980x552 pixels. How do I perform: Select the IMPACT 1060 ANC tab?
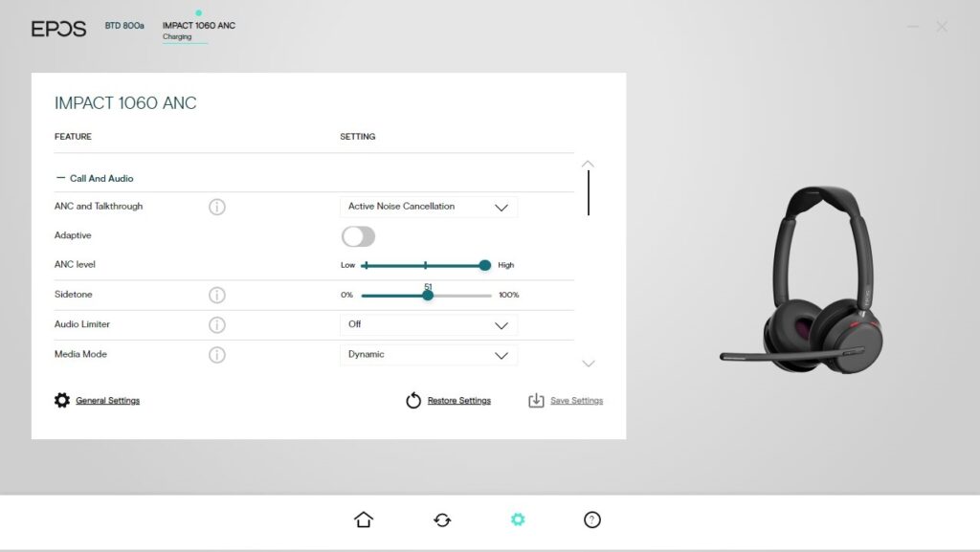[198, 26]
